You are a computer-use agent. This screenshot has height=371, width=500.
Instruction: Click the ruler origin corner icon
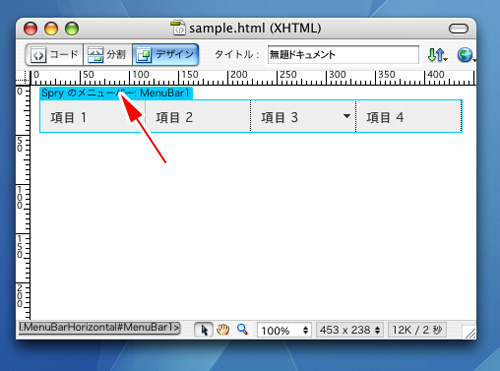click(23, 78)
